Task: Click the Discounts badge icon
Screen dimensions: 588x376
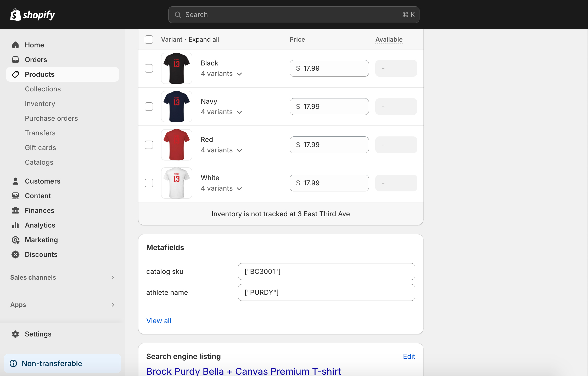Action: coord(15,255)
